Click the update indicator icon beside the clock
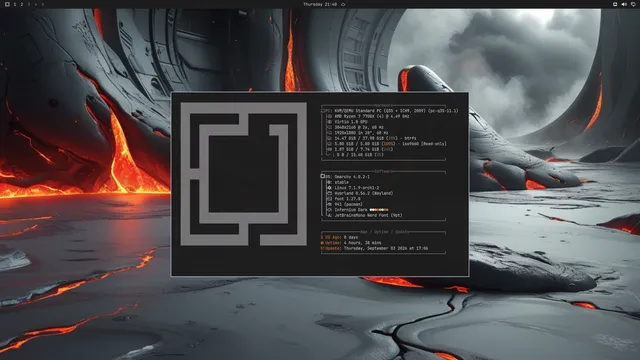The width and height of the screenshot is (640, 360). tap(343, 4)
